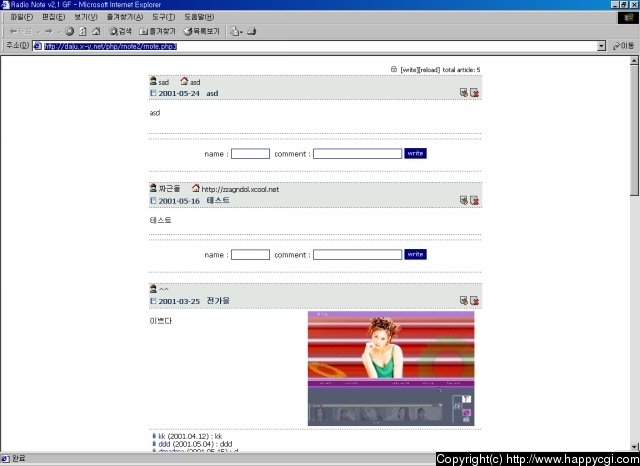Viewport: 640px width, 466px height.
Task: Click the user icon next to ^^
Action: click(x=153, y=289)
